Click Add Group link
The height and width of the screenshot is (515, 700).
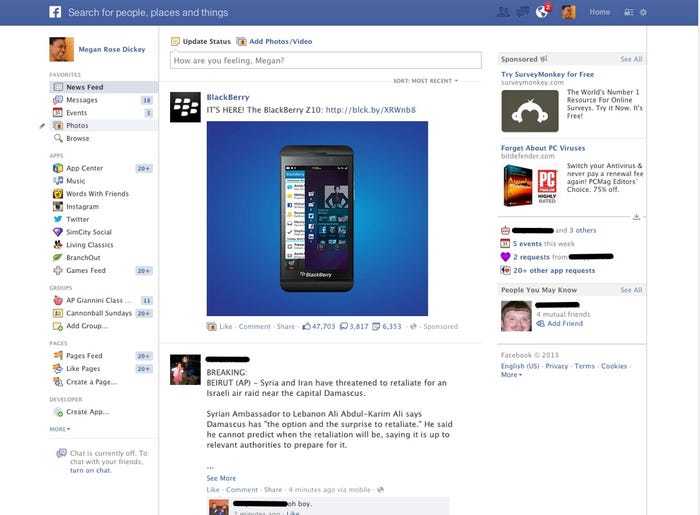(87, 326)
